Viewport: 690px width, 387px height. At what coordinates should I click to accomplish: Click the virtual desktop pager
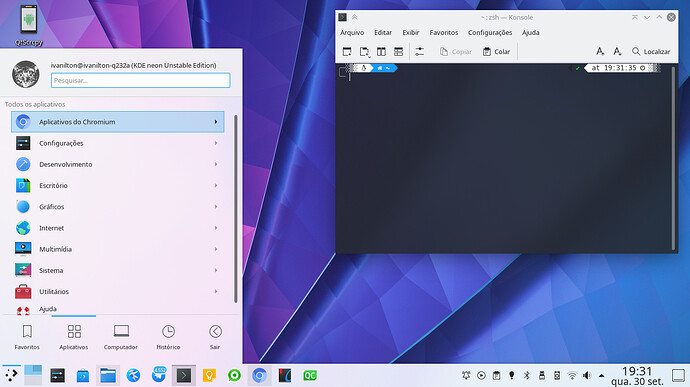33,375
